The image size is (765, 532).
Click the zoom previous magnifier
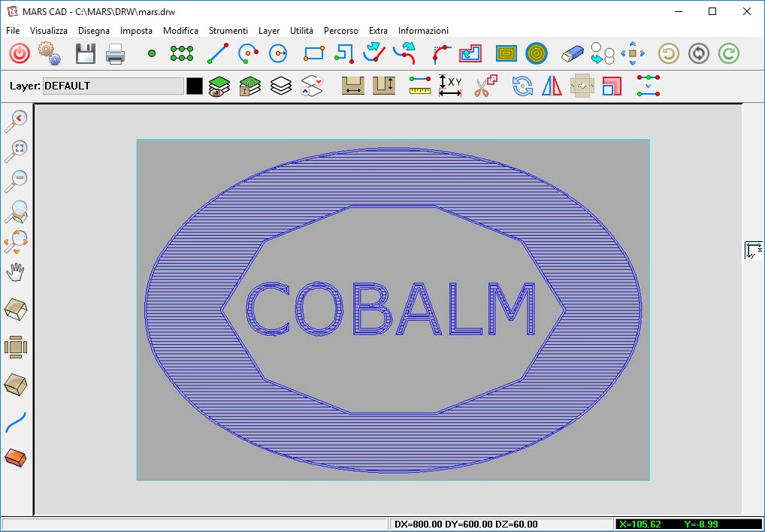pos(16,122)
